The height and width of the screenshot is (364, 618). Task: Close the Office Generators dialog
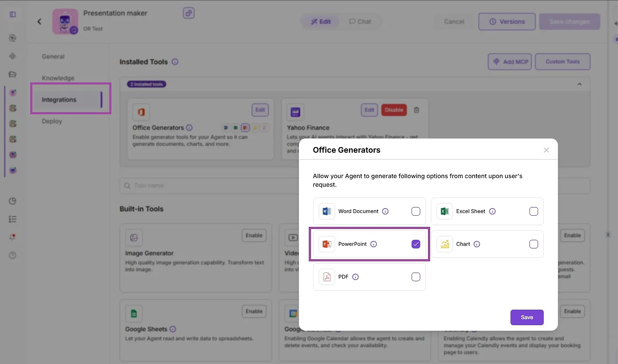coord(546,150)
